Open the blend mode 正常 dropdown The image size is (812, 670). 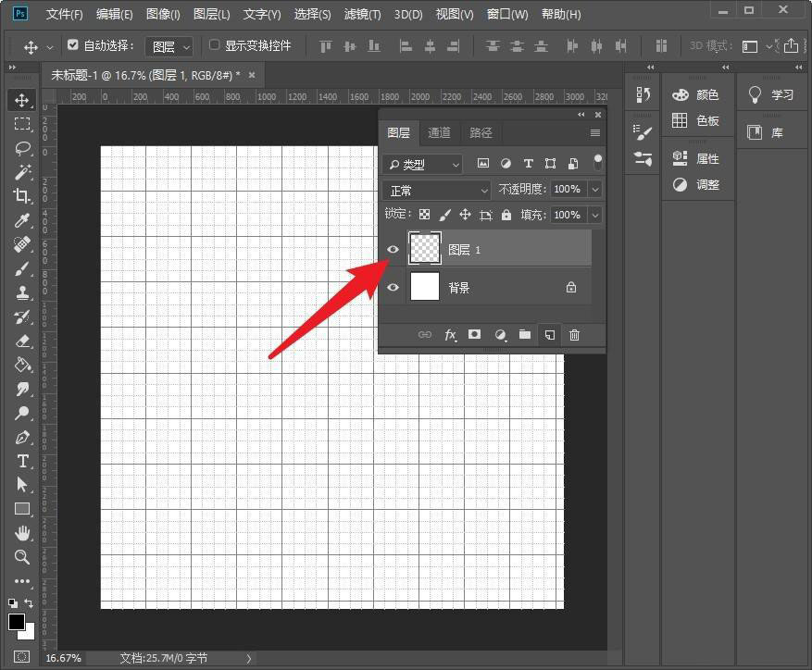tap(437, 190)
